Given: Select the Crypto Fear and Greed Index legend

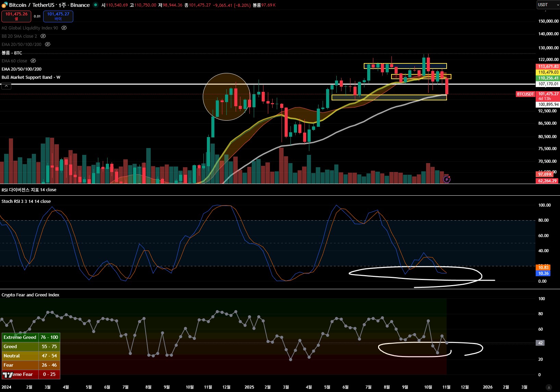Looking at the screenshot, I should 30,295.
